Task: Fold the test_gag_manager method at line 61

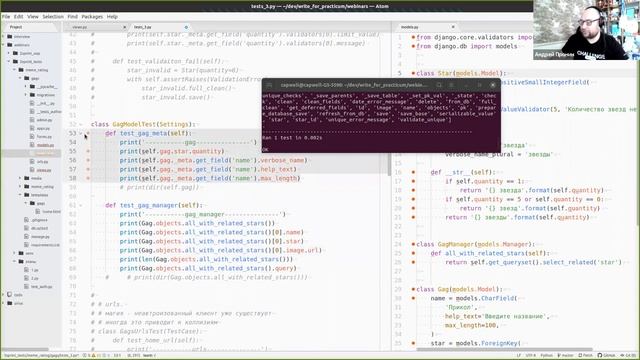Action: (81, 205)
